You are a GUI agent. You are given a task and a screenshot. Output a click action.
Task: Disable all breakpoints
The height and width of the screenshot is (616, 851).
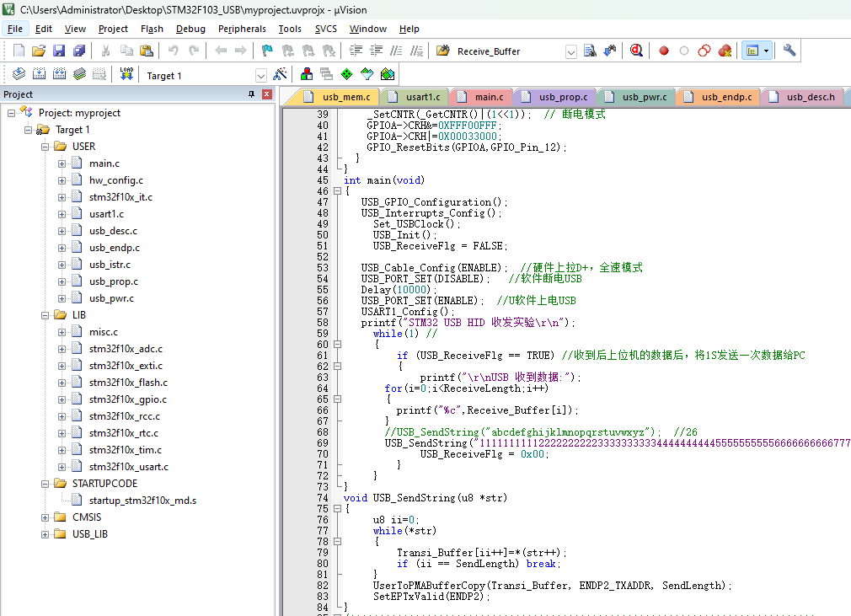pos(704,51)
